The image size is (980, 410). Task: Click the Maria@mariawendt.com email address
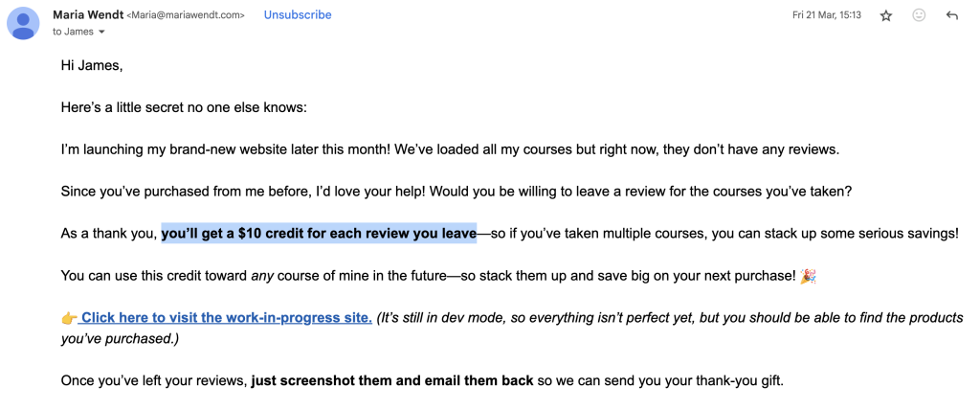[186, 15]
